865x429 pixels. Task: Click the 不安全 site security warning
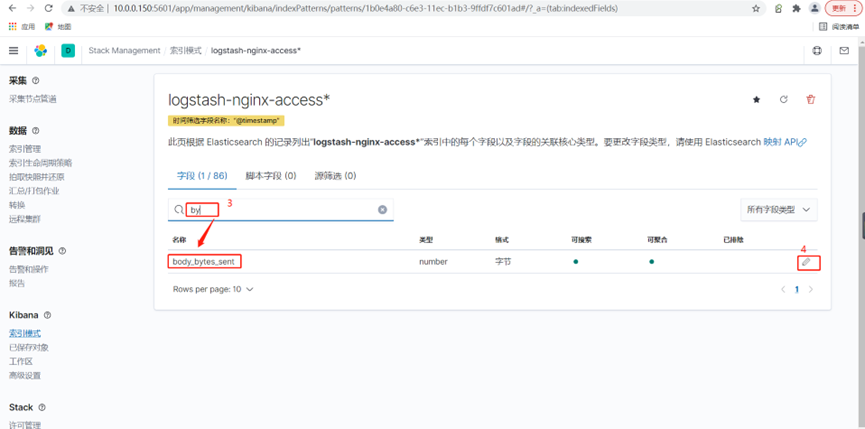86,8
